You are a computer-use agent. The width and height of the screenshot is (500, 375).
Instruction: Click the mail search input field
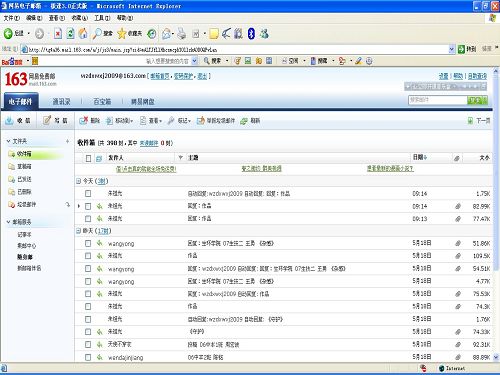tap(438, 100)
